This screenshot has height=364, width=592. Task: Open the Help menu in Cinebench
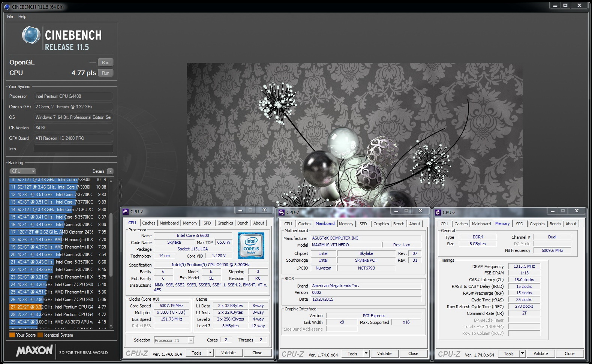click(22, 16)
